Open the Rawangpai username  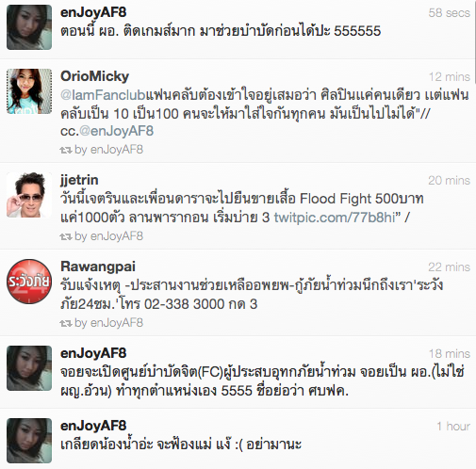point(98,267)
